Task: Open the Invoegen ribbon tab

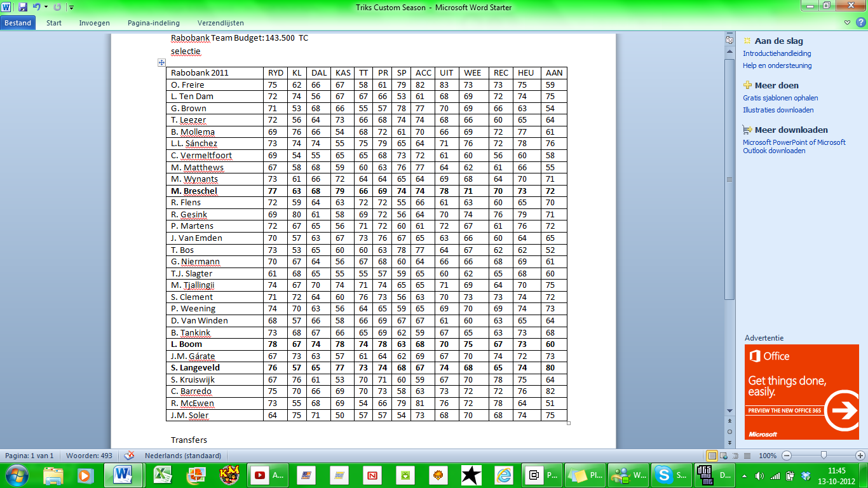Action: pyautogui.click(x=94, y=23)
